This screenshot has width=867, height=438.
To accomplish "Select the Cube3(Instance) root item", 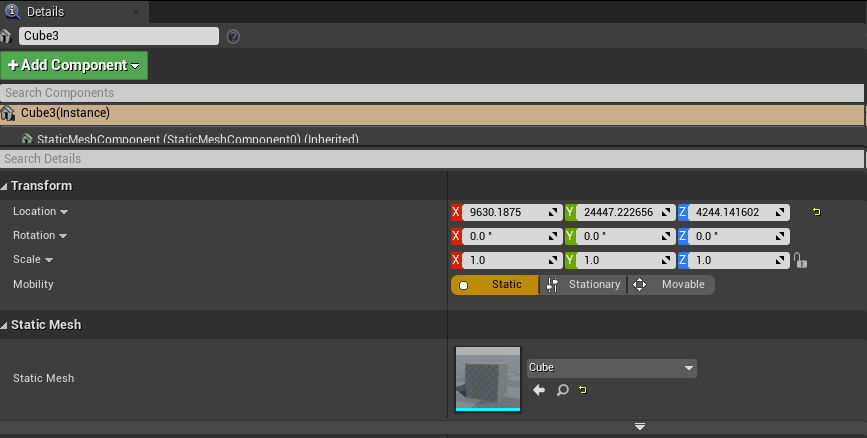I will click(65, 113).
